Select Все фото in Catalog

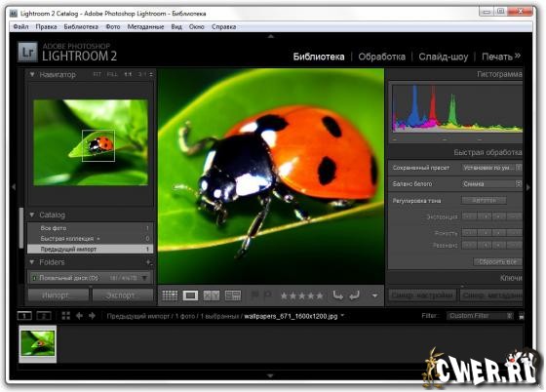tap(91, 228)
